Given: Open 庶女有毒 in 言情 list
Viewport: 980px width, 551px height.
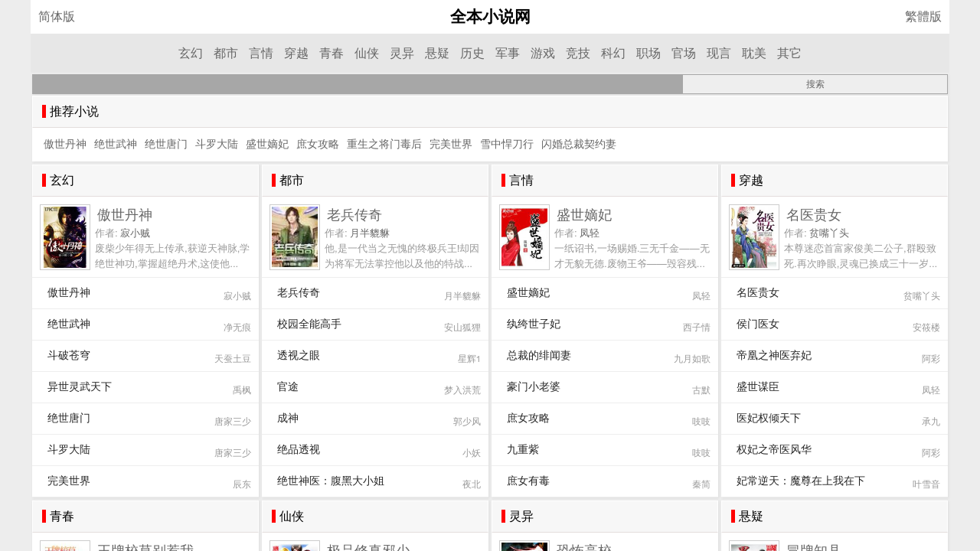Looking at the screenshot, I should (528, 481).
